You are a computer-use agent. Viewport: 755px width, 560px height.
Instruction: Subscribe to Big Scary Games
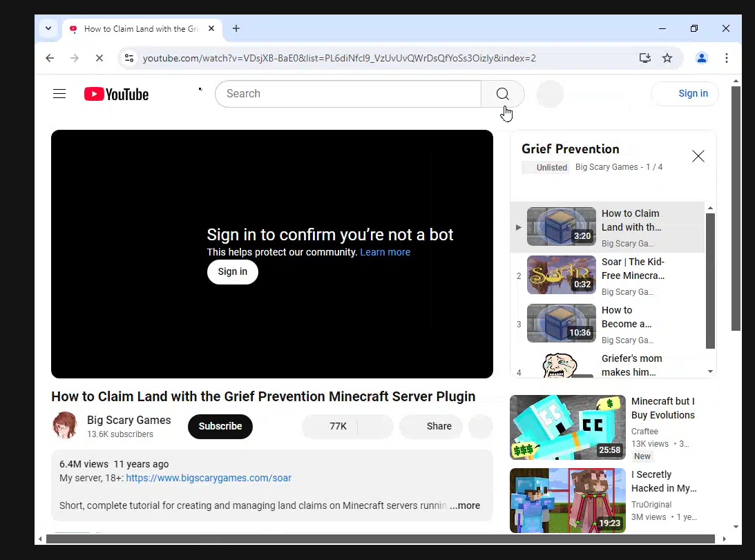[x=220, y=426]
